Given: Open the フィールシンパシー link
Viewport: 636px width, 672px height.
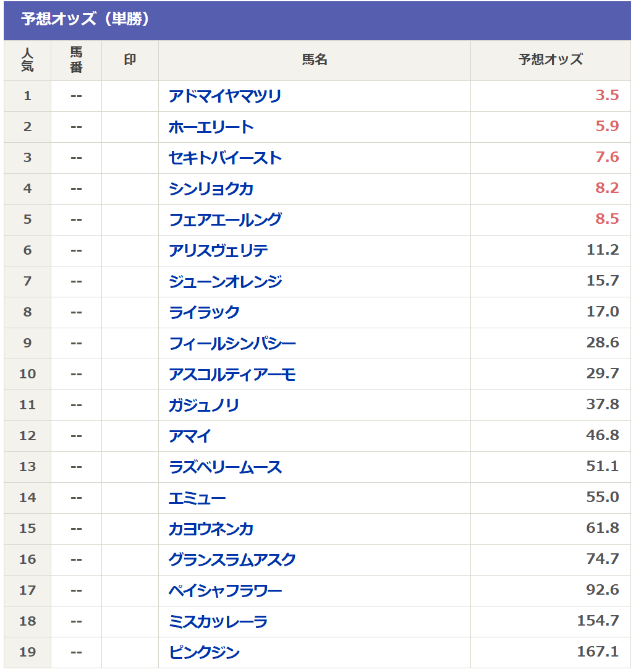Looking at the screenshot, I should pyautogui.click(x=232, y=343).
